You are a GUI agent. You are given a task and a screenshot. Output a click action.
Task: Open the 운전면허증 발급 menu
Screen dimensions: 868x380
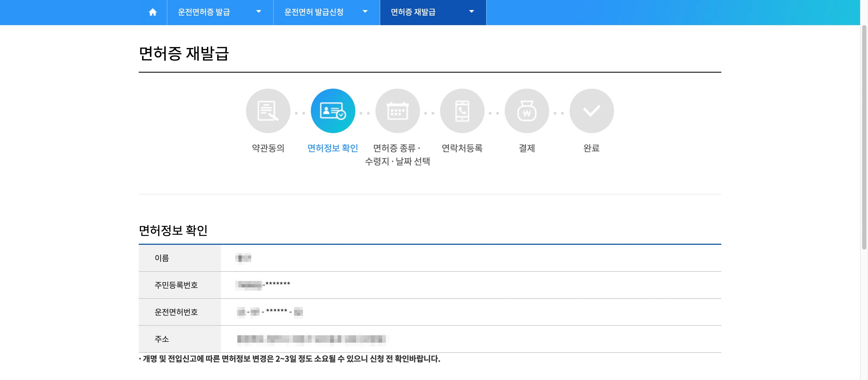(x=204, y=12)
